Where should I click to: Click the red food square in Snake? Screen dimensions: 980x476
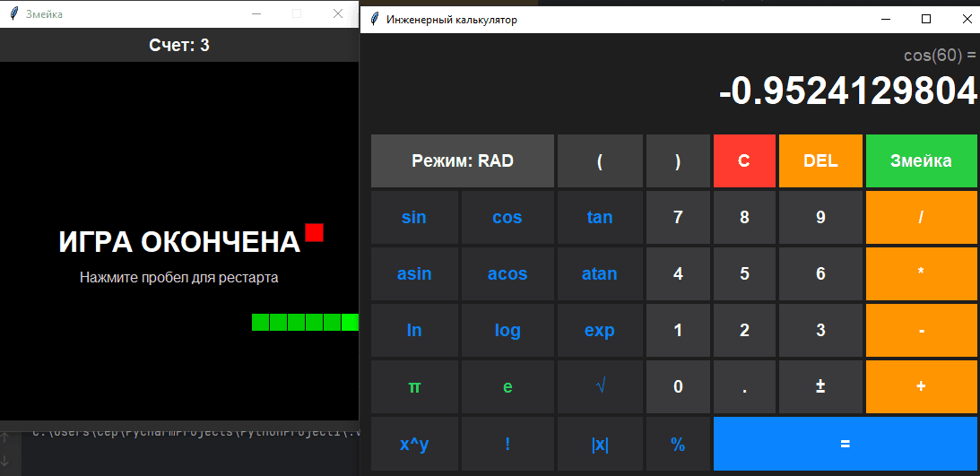[x=314, y=232]
